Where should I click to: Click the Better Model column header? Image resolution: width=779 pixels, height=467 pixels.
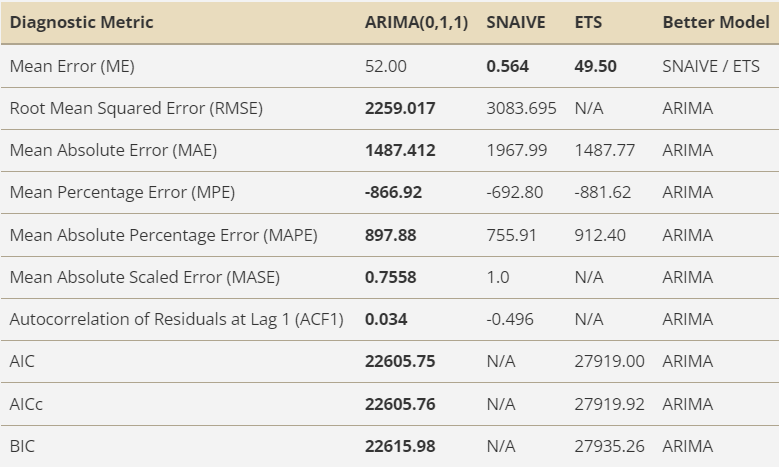coord(716,22)
